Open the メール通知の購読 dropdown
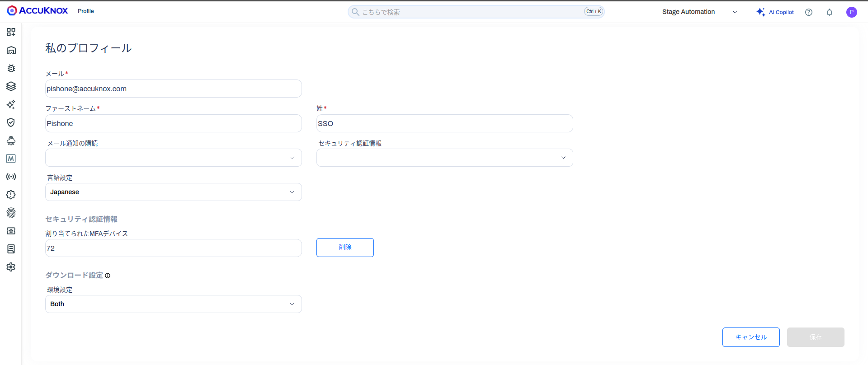Viewport: 868px width, 365px height. 174,158
